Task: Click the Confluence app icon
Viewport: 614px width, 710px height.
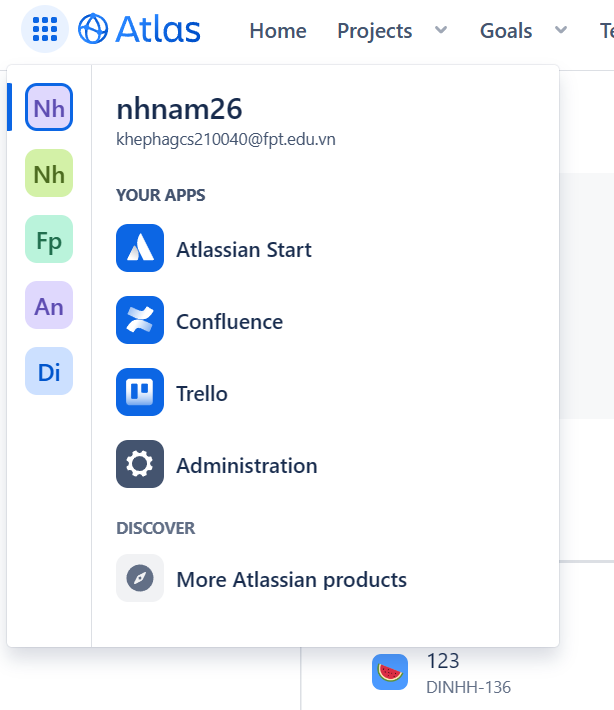Action: click(x=140, y=320)
